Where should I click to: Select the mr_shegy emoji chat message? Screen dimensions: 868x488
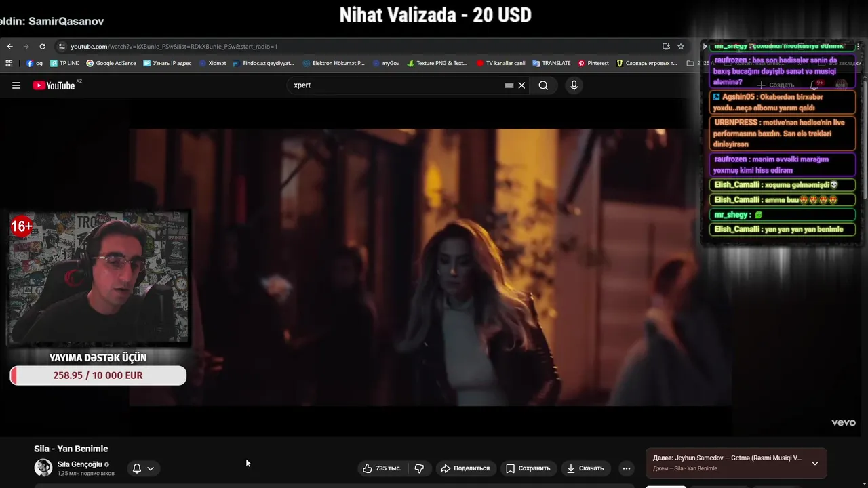pos(783,215)
